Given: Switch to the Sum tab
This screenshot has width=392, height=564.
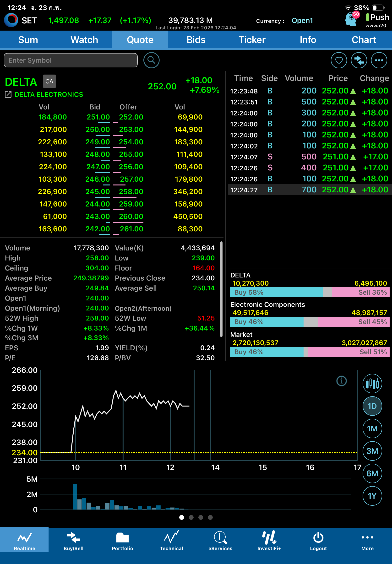Looking at the screenshot, I should tap(28, 40).
